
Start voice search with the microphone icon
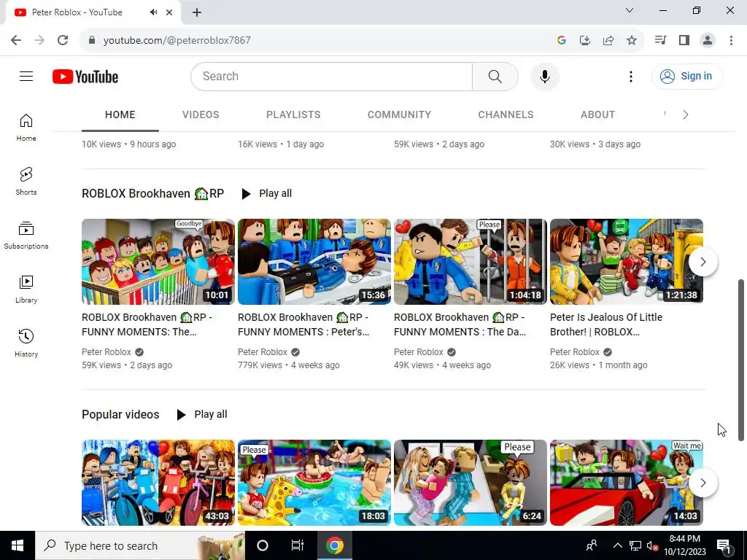pyautogui.click(x=544, y=76)
